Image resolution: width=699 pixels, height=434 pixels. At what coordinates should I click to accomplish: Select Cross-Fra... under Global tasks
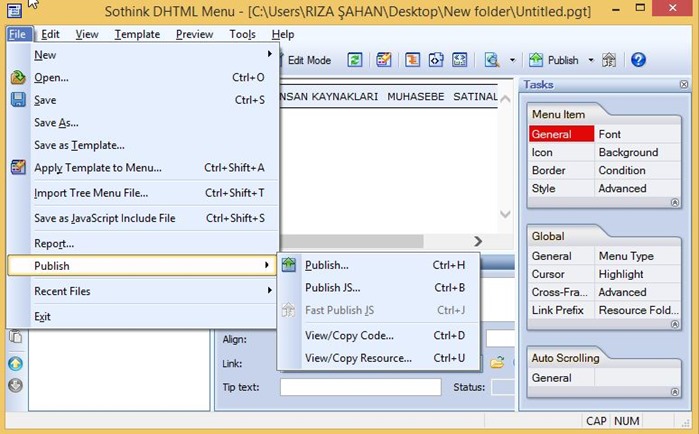pyautogui.click(x=561, y=292)
